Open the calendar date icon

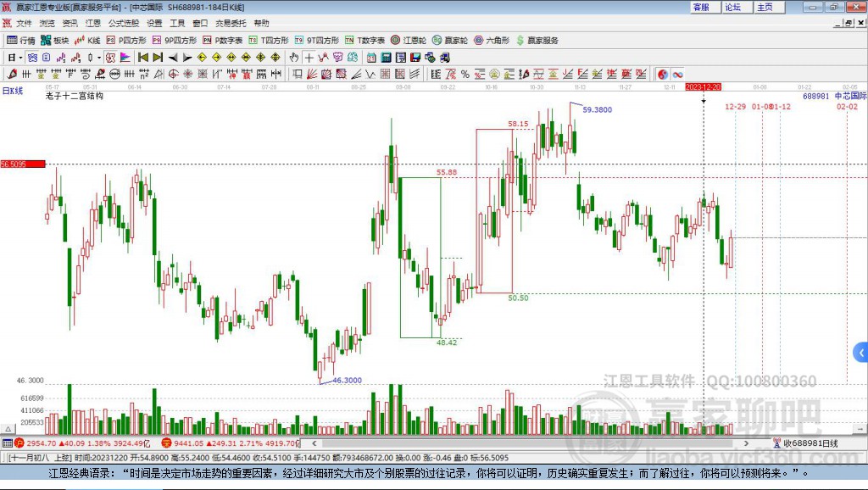[371, 58]
